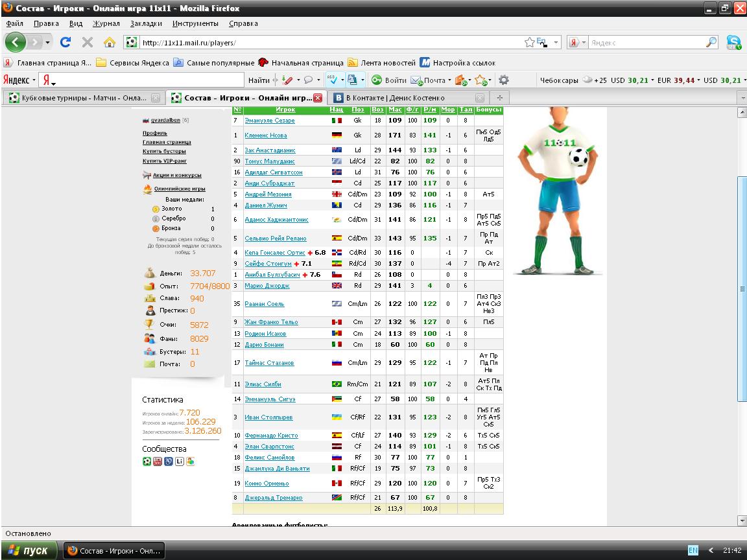
Task: Open the Закладки menu
Action: 145,23
